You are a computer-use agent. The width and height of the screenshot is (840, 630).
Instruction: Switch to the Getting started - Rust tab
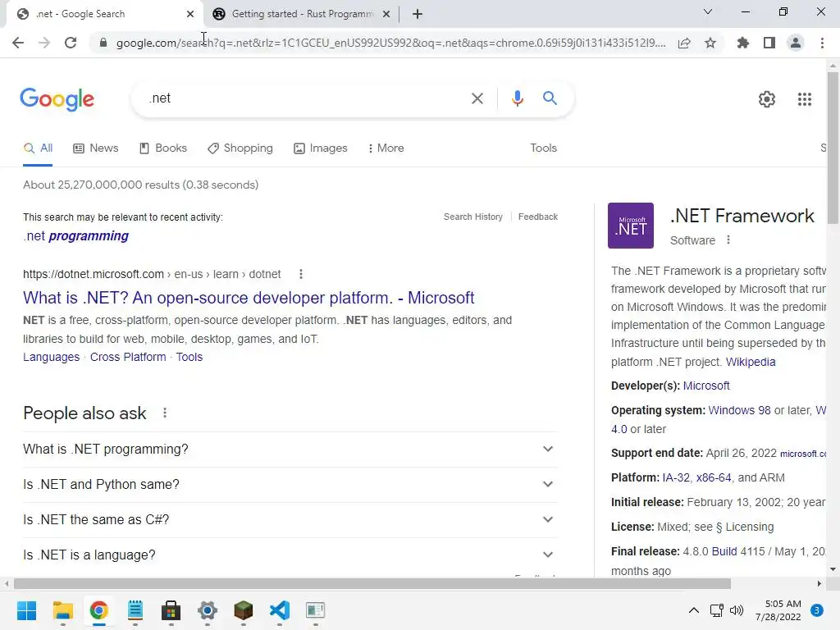[302, 14]
